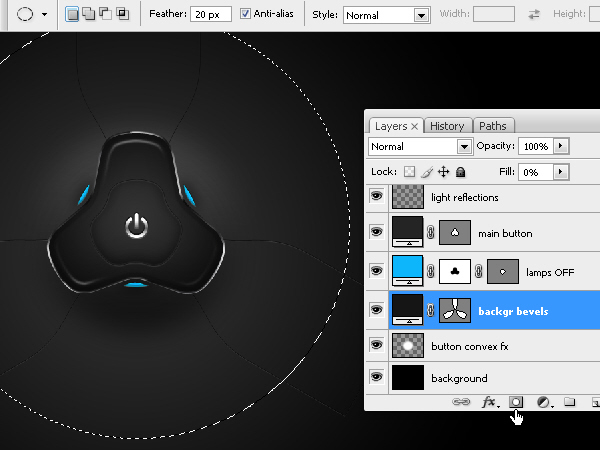
Task: Enable Lock position icon
Action: click(x=444, y=172)
